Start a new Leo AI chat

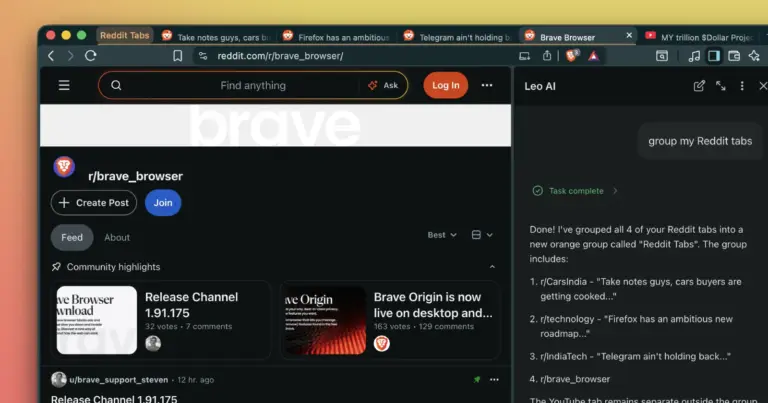coord(699,86)
